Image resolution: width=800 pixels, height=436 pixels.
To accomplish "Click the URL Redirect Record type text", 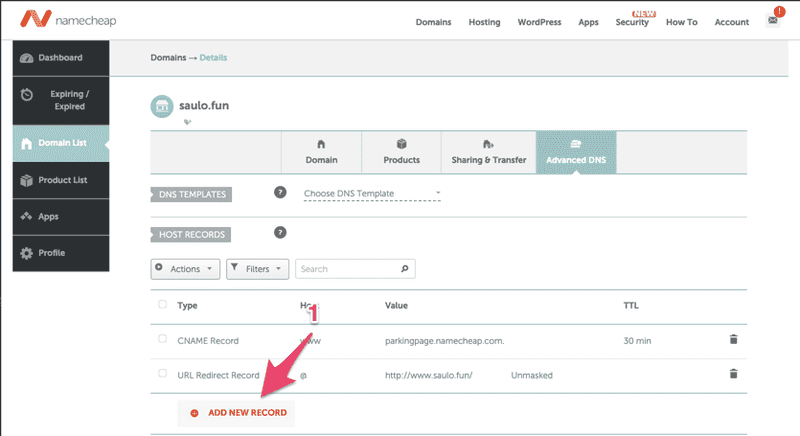I will click(x=218, y=375).
